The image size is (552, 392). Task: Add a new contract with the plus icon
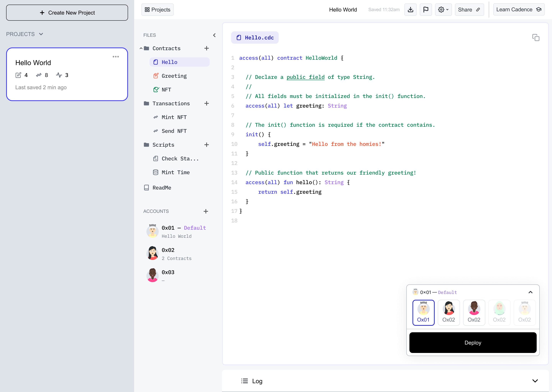(x=207, y=48)
